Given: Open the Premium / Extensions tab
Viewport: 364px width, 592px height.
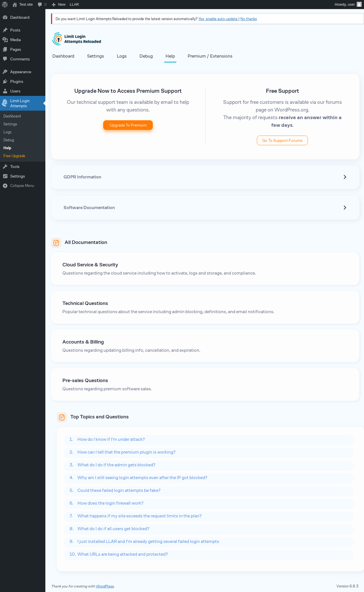Looking at the screenshot, I should coord(210,56).
